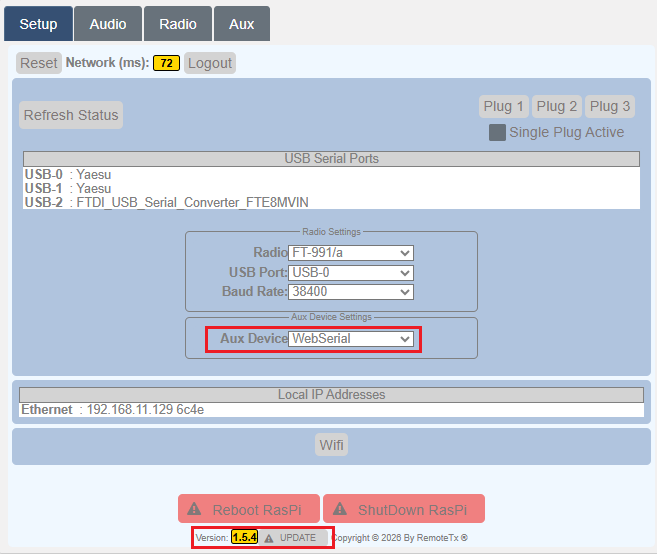Open the Wifi settings button
657x554 pixels.
coord(331,445)
